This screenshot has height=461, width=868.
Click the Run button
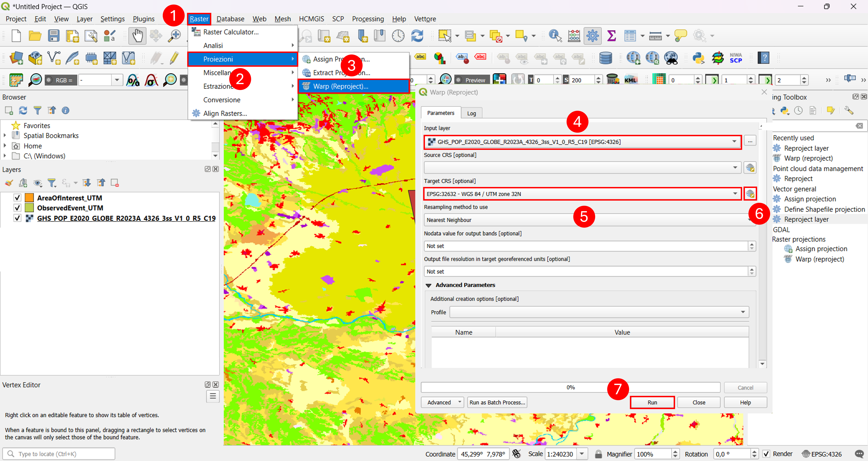[652, 402]
